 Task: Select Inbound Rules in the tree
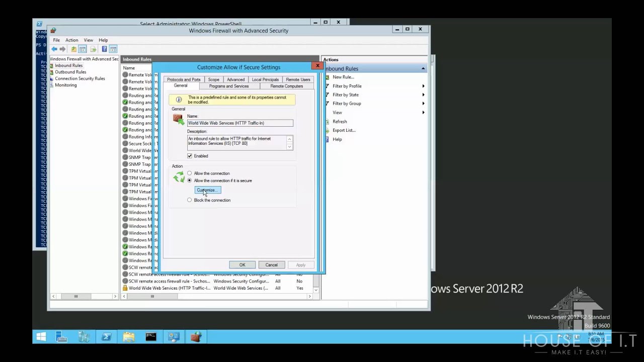(69, 65)
